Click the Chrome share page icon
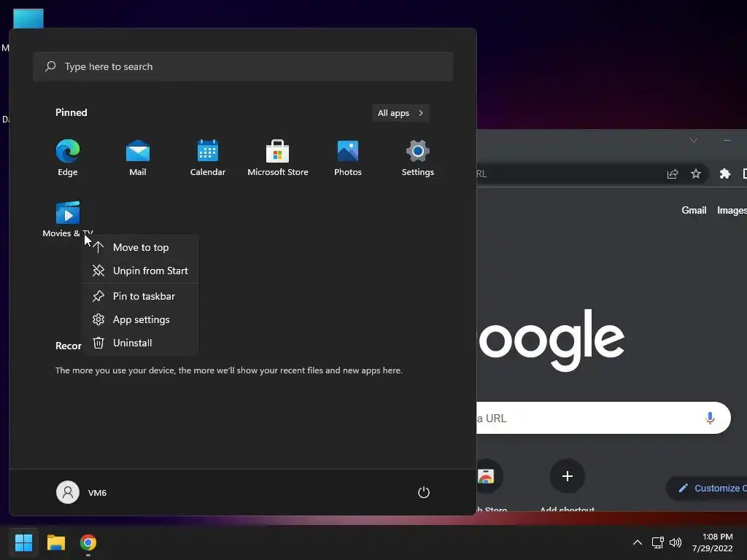This screenshot has height=560, width=747. coord(673,174)
